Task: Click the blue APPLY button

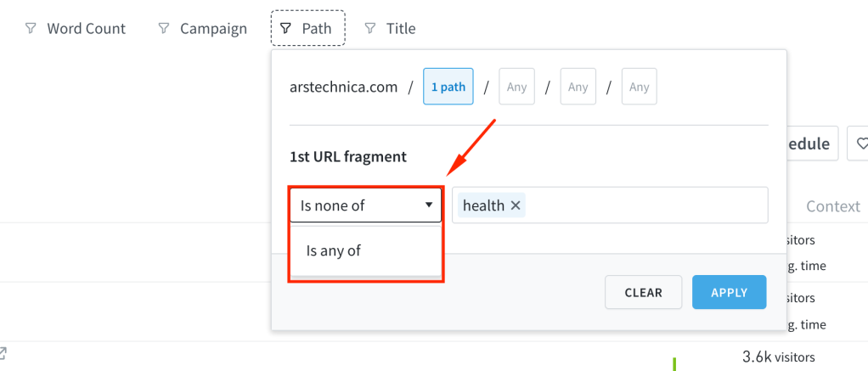Action: 729,292
